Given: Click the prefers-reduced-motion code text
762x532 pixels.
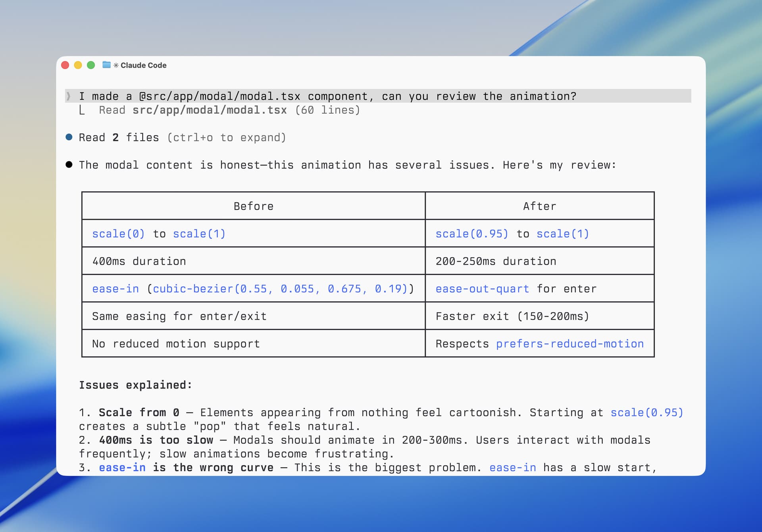Looking at the screenshot, I should point(570,344).
